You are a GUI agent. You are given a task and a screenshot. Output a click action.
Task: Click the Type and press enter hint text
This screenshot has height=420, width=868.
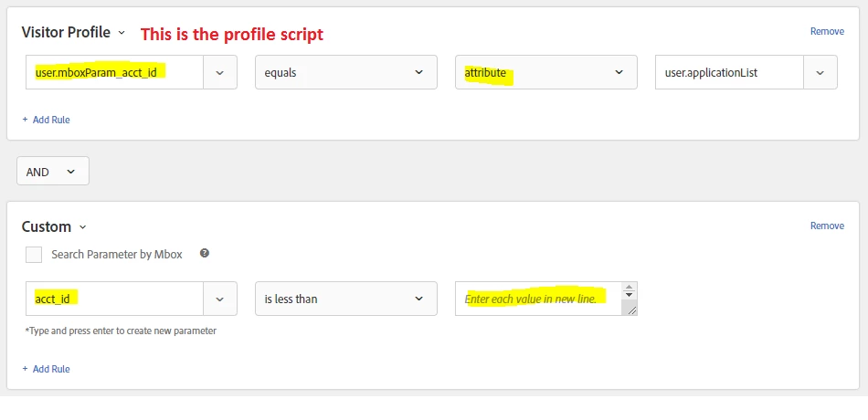point(121,331)
